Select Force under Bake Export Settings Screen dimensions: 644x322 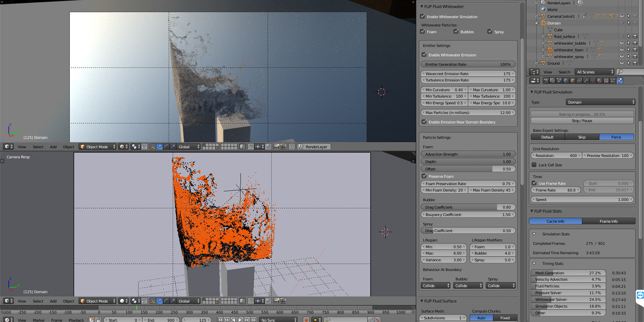point(616,137)
